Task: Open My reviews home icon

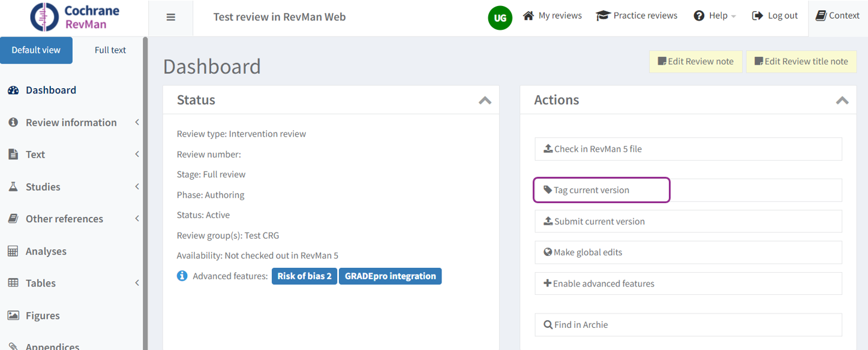Action: tap(528, 16)
